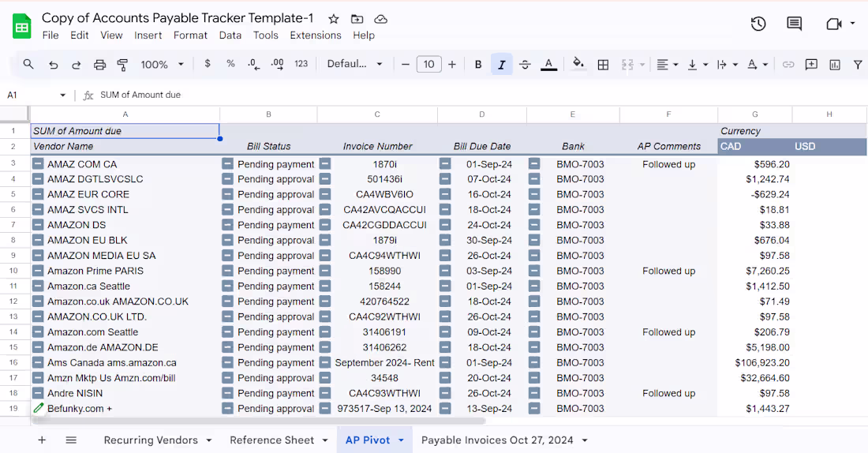Switch to Reference Sheet tab
868x453 pixels.
[x=271, y=440]
